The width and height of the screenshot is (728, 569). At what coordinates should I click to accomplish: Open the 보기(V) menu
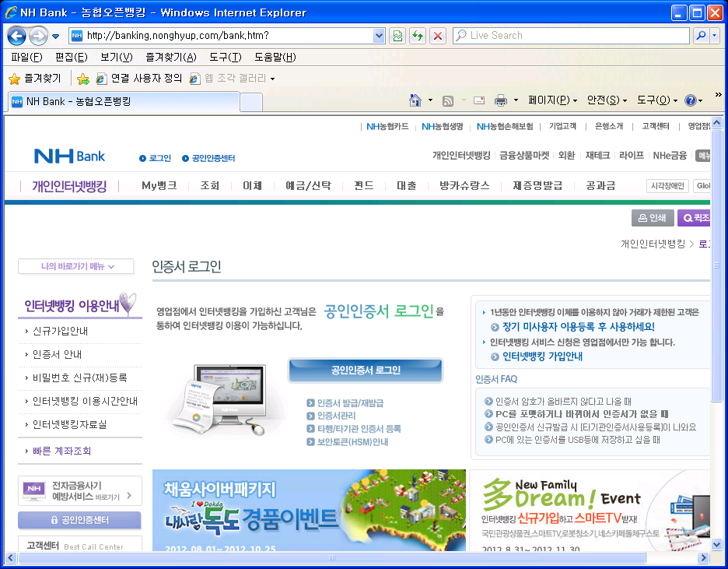pos(117,57)
